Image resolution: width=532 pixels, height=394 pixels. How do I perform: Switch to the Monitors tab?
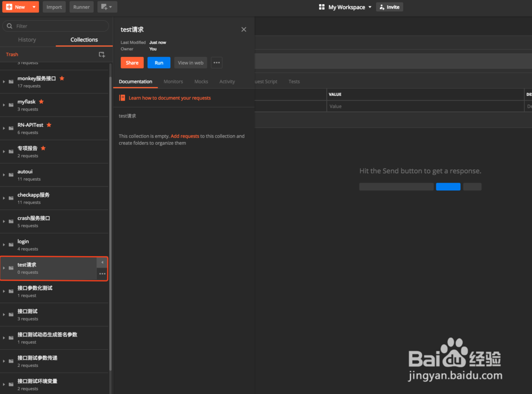click(173, 82)
